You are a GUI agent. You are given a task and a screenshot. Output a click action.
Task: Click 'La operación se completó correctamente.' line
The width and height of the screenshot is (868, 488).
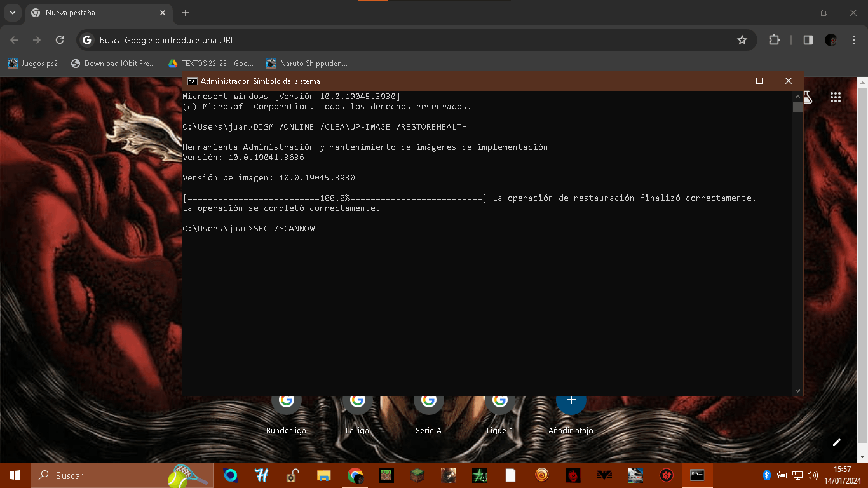(x=281, y=208)
